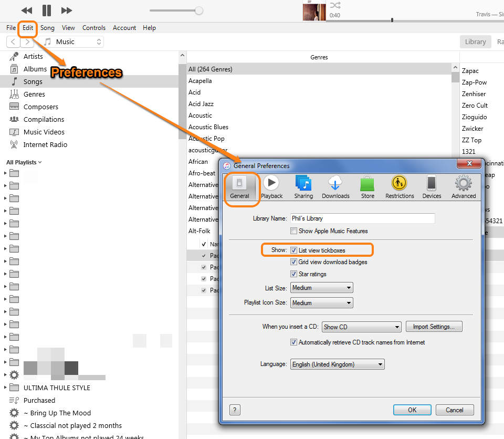Open the View menu
504x439 pixels.
pos(68,28)
